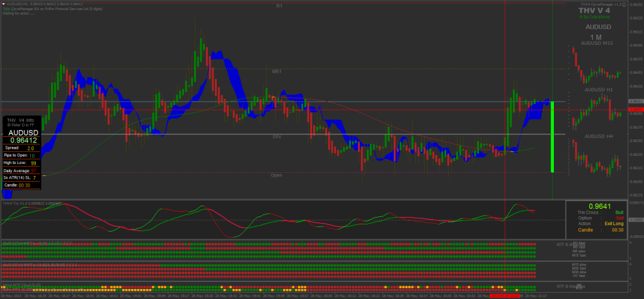Click the 'High to Low' row showing 99
The height and width of the screenshot is (299, 644).
click(21, 163)
